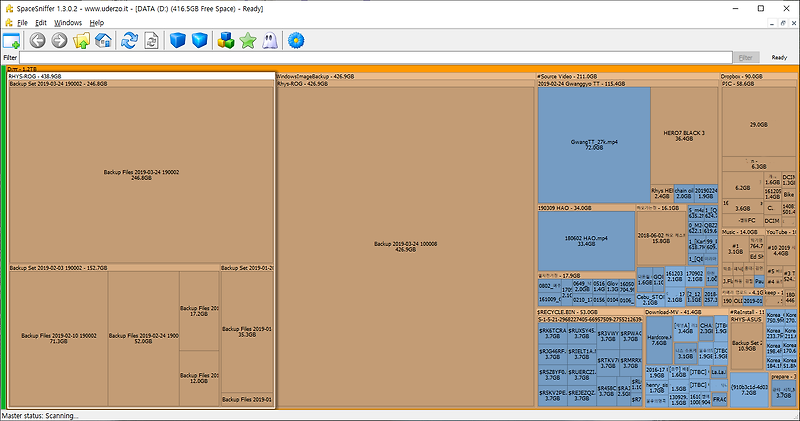The width and height of the screenshot is (800, 421).
Task: Select Download-MV 41.4GB header
Action: tap(686, 312)
